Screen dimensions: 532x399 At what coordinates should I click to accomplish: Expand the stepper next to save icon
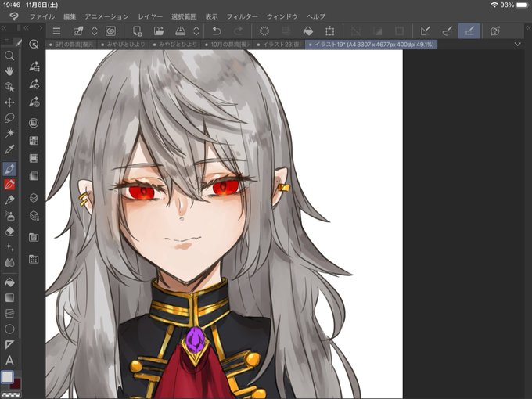[x=196, y=31]
